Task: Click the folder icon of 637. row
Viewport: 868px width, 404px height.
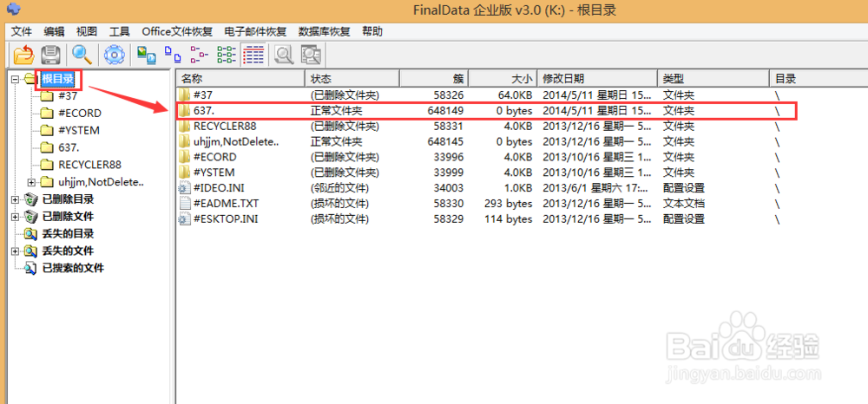Action: [x=184, y=110]
